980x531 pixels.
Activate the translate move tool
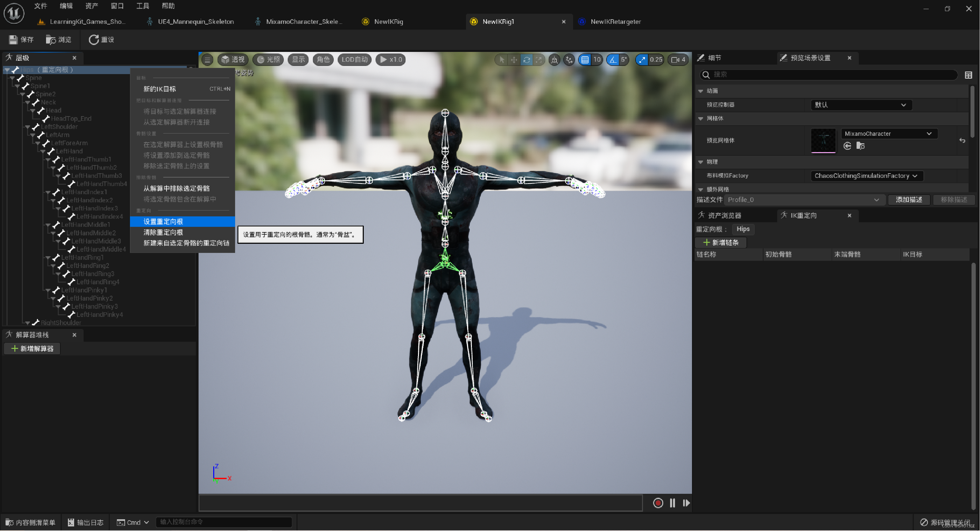click(x=514, y=60)
